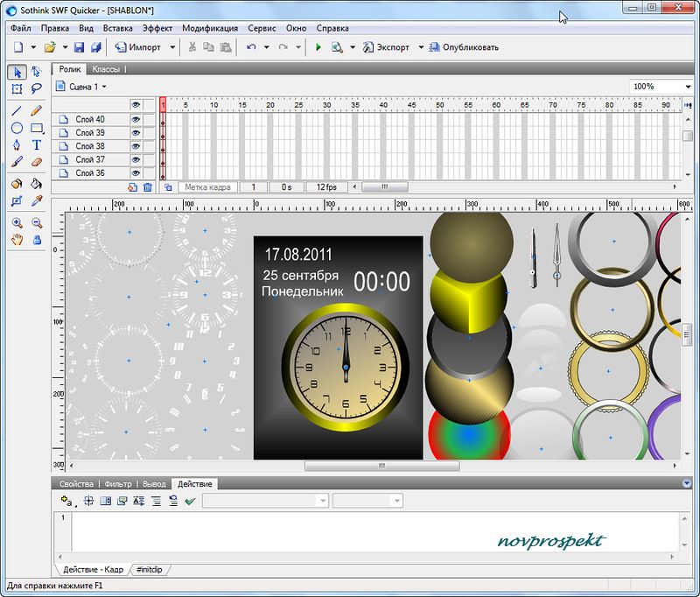Delete layer using trash icon
The width and height of the screenshot is (700, 597).
148,187
